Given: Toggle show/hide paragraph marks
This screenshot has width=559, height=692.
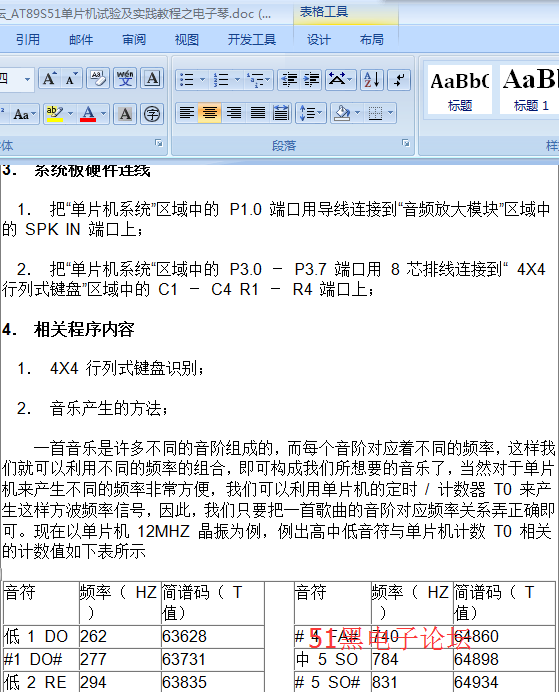Looking at the screenshot, I should 399,80.
